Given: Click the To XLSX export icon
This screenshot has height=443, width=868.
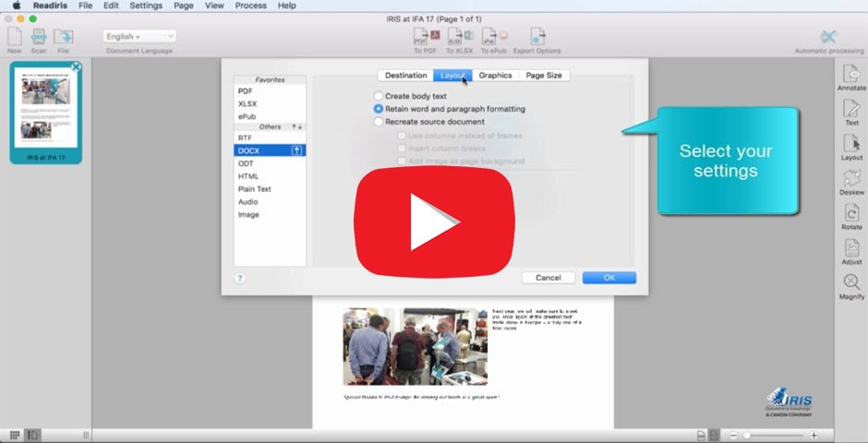Looking at the screenshot, I should pyautogui.click(x=460, y=41).
